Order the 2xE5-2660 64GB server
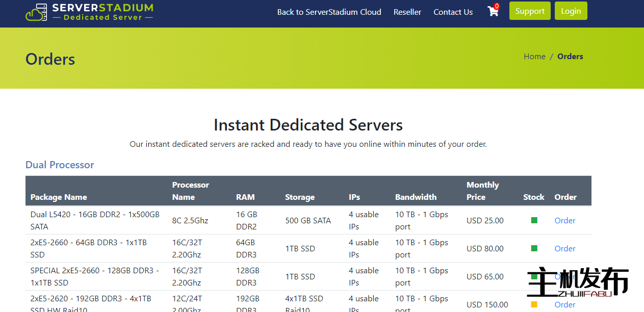Viewport: 644px width, 312px height. [564, 248]
